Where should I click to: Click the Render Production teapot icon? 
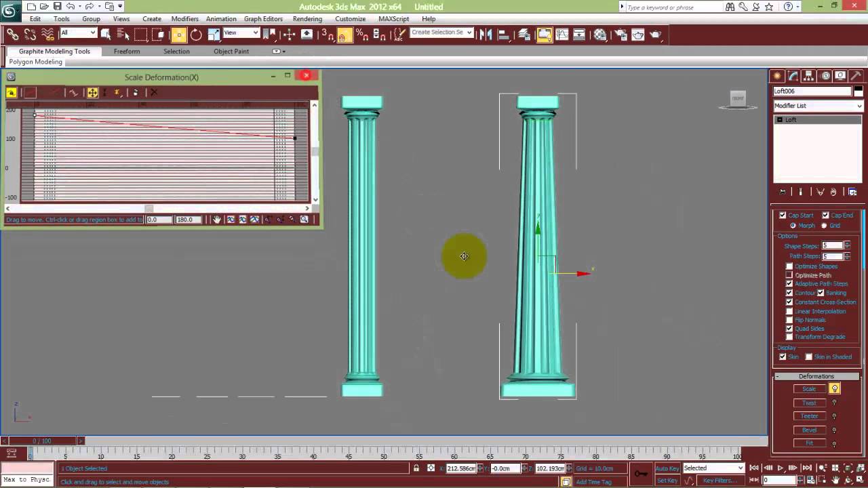pyautogui.click(x=655, y=34)
